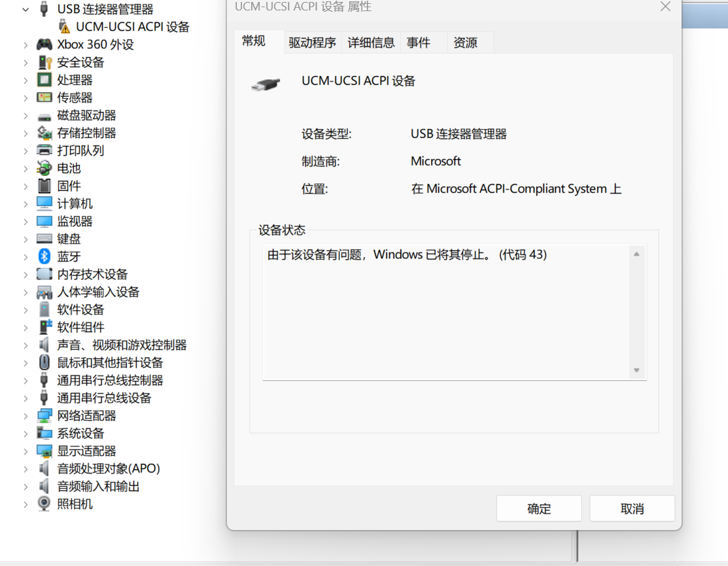Open the 详细信息 tab
The width and height of the screenshot is (728, 566).
coord(371,43)
